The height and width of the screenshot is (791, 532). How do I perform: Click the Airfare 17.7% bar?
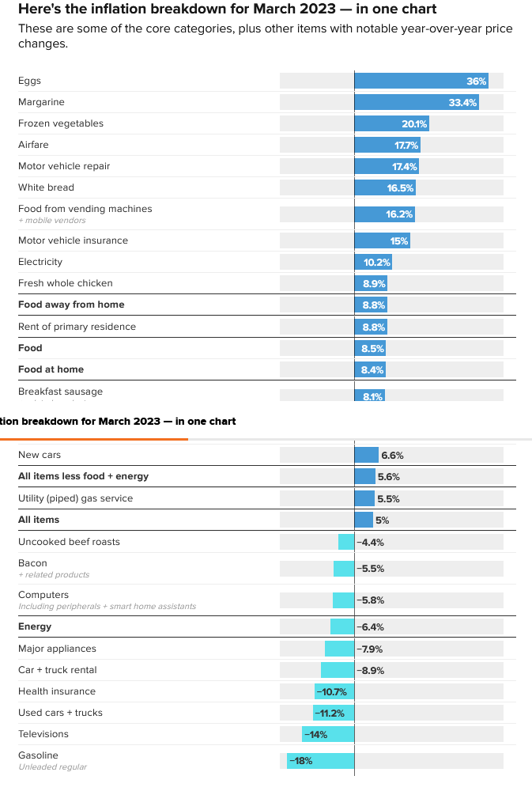[x=387, y=145]
